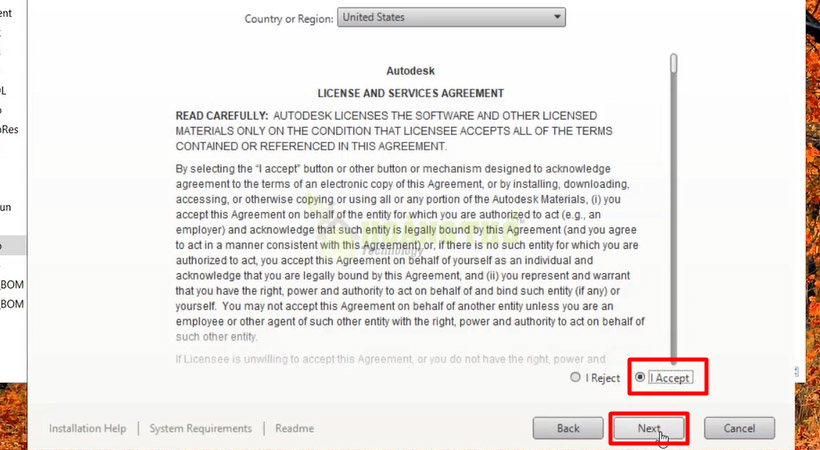Open the System Requirements link
Image resolution: width=820 pixels, height=450 pixels.
click(x=200, y=428)
